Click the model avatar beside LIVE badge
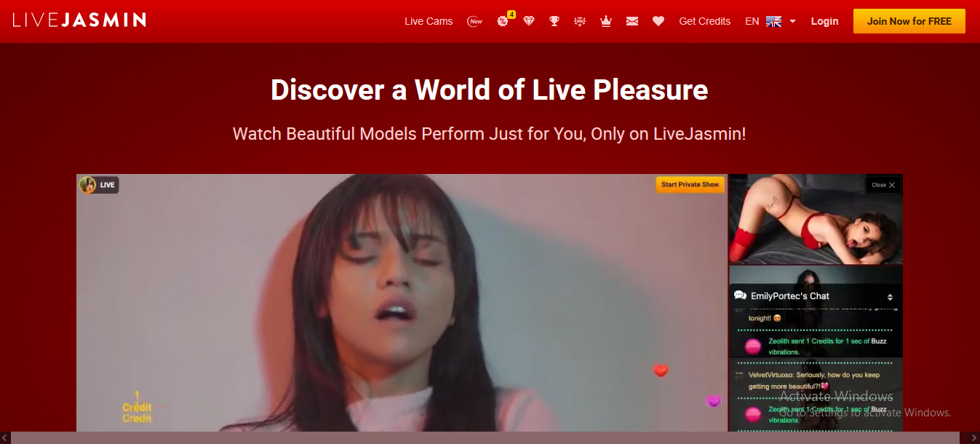The width and height of the screenshot is (980, 444). 88,185
